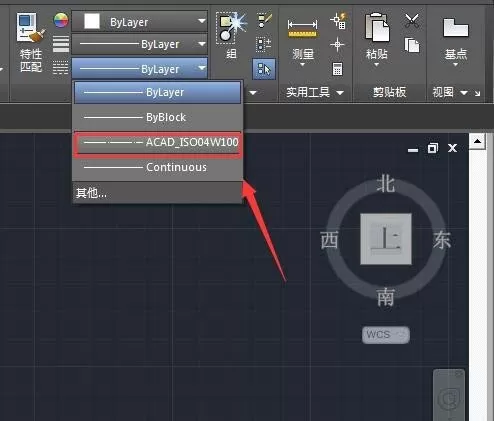Open the 基点 dropdown arrow
The width and height of the screenshot is (494, 421).
456,65
